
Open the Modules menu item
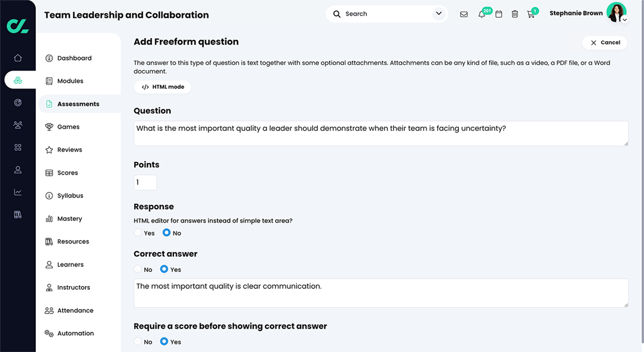(70, 81)
